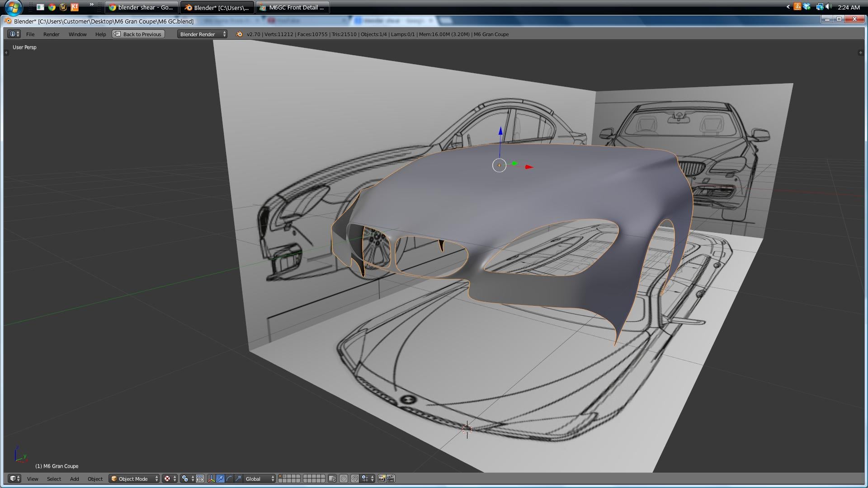This screenshot has height=488, width=868.
Task: Click the green Y-axis manipulator handle
Action: (514, 164)
